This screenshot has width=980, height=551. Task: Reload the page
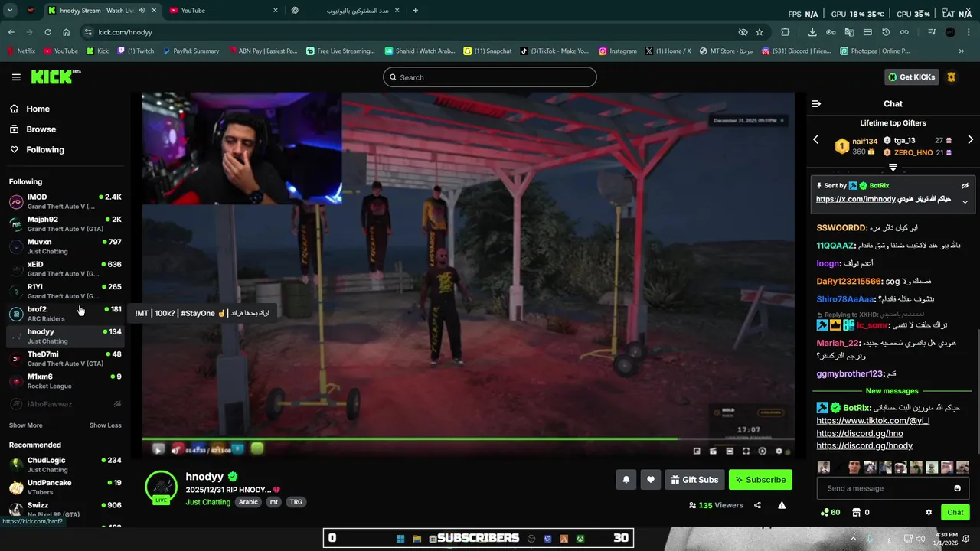pyautogui.click(x=47, y=32)
